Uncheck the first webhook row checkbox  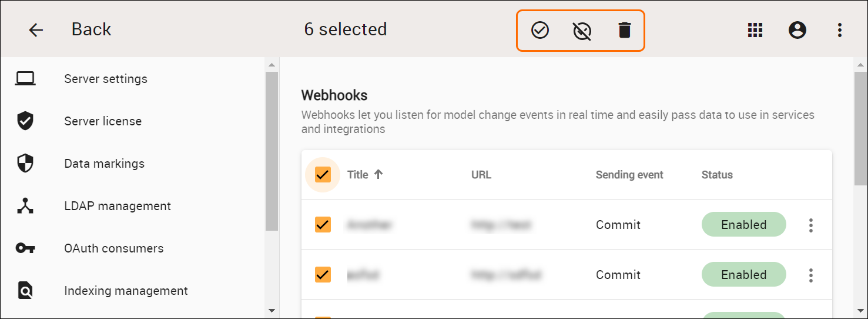tap(323, 224)
